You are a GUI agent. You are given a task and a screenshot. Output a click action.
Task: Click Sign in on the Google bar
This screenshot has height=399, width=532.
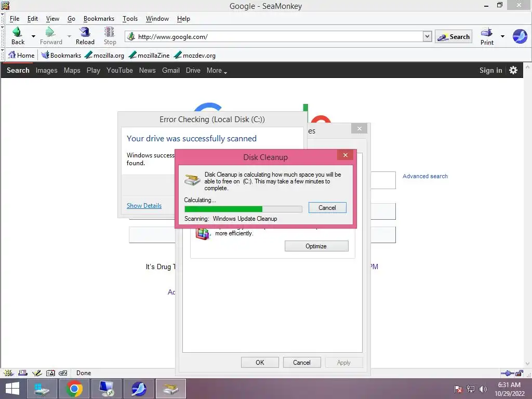[490, 70]
